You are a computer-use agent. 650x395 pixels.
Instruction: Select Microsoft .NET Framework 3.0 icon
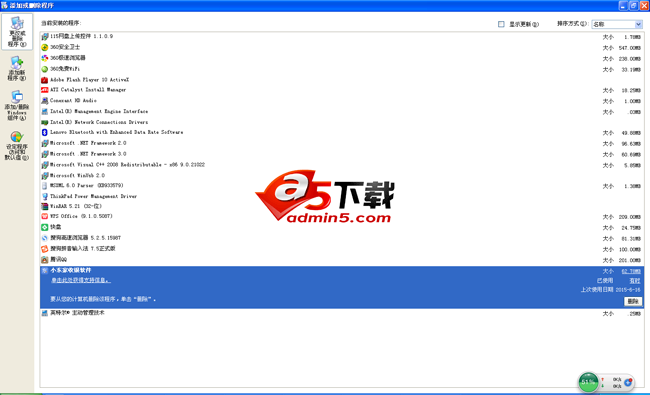[45, 154]
